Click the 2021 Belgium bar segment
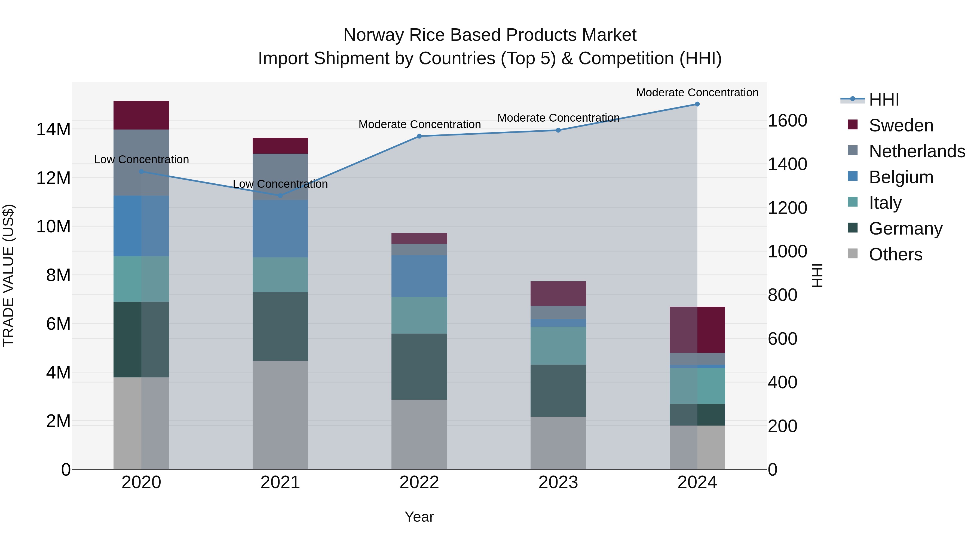The image size is (980, 551). 280,229
